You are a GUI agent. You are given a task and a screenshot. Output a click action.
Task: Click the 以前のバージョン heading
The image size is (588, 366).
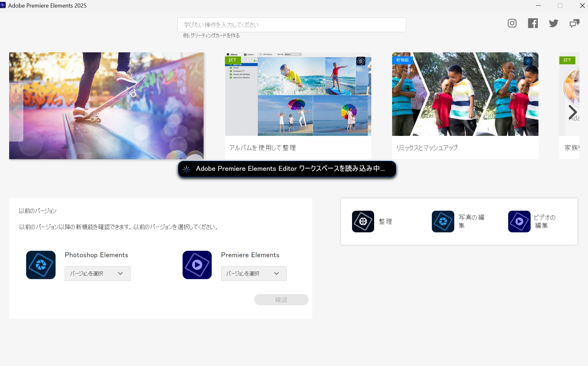(x=38, y=211)
